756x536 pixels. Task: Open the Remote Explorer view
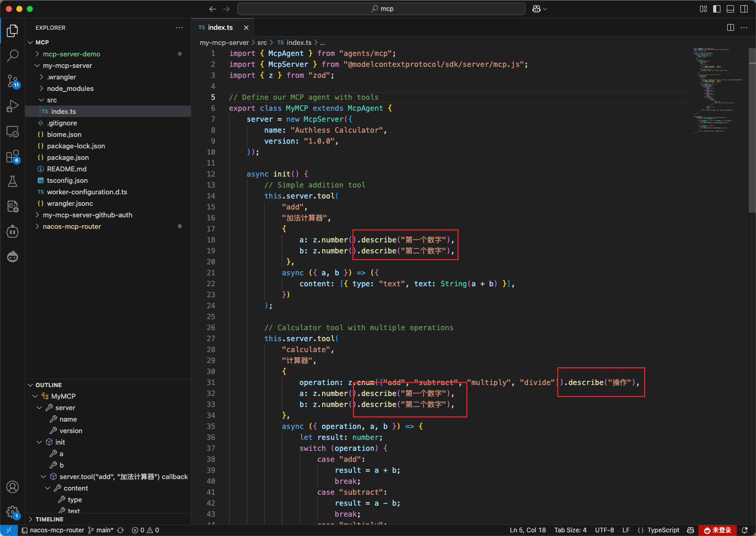[13, 131]
